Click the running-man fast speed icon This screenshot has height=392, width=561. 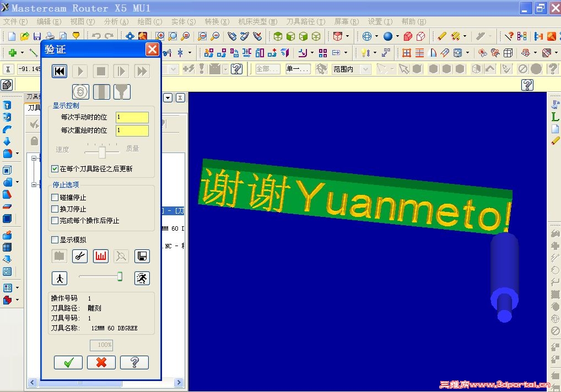coord(142,279)
